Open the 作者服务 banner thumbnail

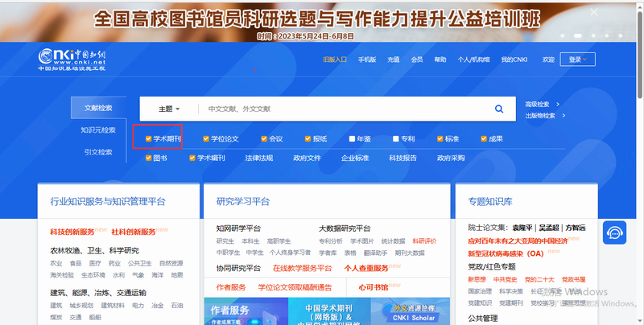(x=246, y=311)
